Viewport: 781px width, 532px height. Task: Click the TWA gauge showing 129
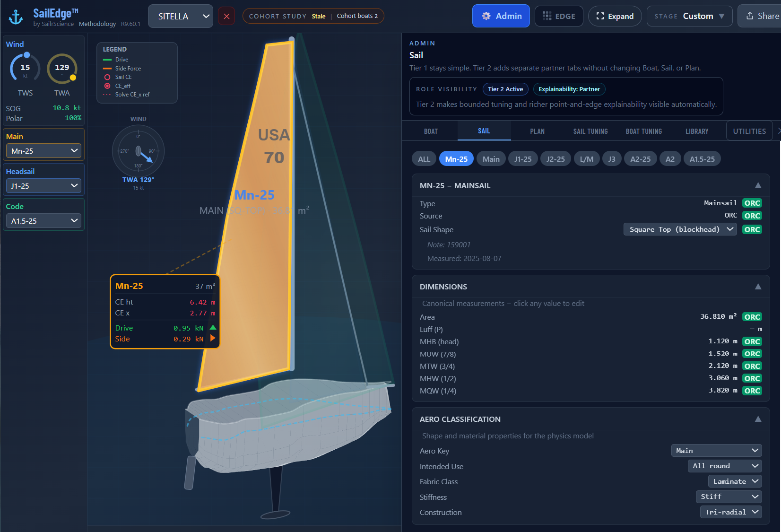tap(62, 68)
